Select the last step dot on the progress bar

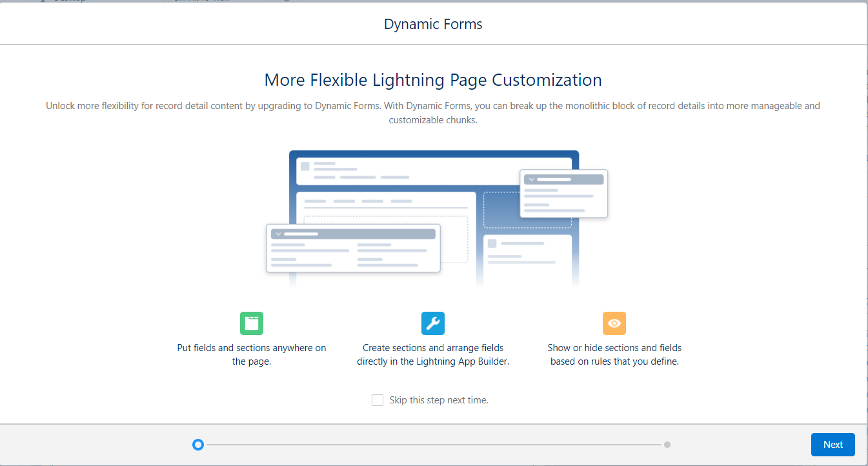[667, 445]
